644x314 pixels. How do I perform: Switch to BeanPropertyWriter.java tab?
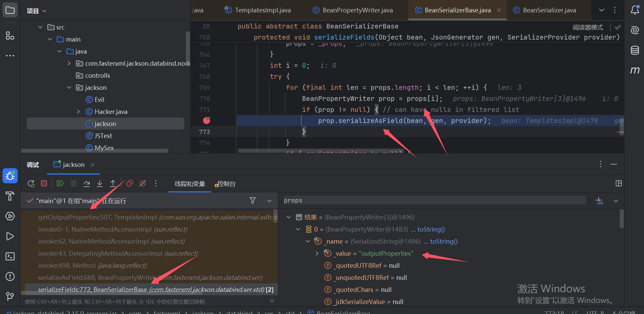(x=353, y=10)
